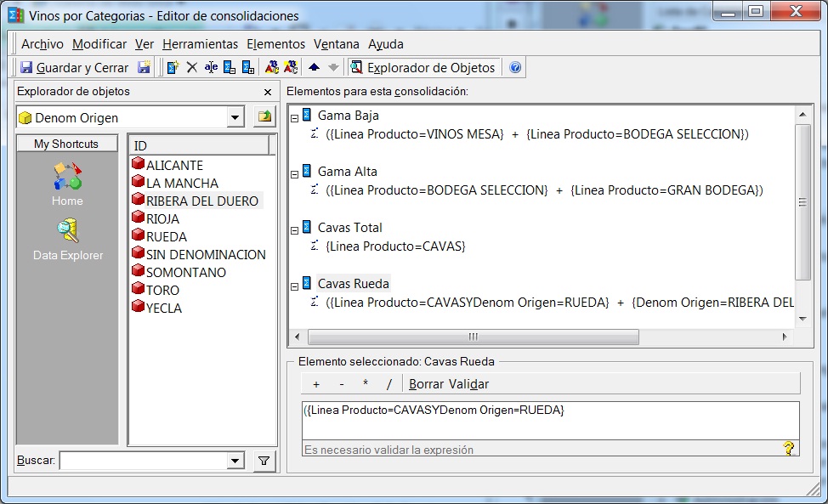Image resolution: width=828 pixels, height=504 pixels.
Task: Expand the Buscar search combo box
Action: (235, 461)
